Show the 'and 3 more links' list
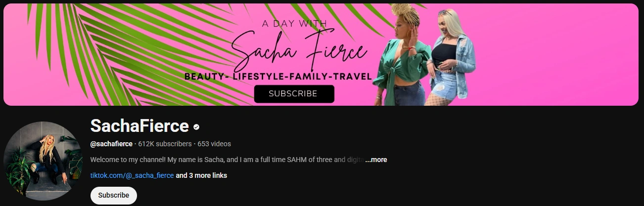This screenshot has width=644, height=206. point(201,175)
